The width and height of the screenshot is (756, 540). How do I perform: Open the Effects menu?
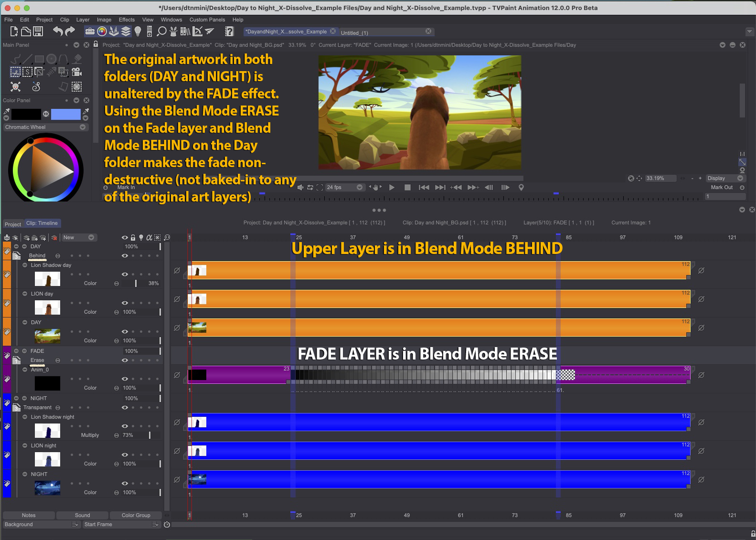127,20
